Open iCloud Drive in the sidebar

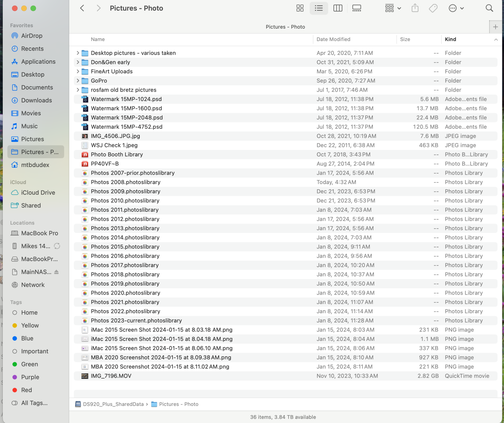(x=38, y=193)
